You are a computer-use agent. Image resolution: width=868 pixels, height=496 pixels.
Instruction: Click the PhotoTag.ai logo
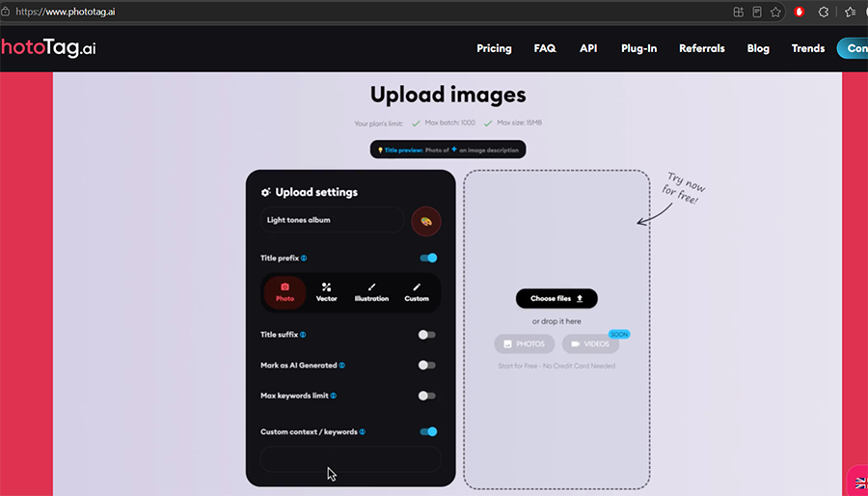(x=48, y=48)
